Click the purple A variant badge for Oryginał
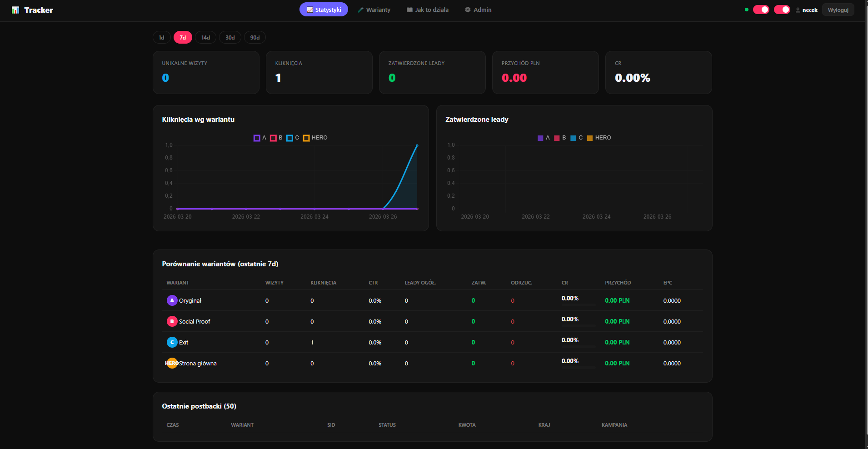 172,300
